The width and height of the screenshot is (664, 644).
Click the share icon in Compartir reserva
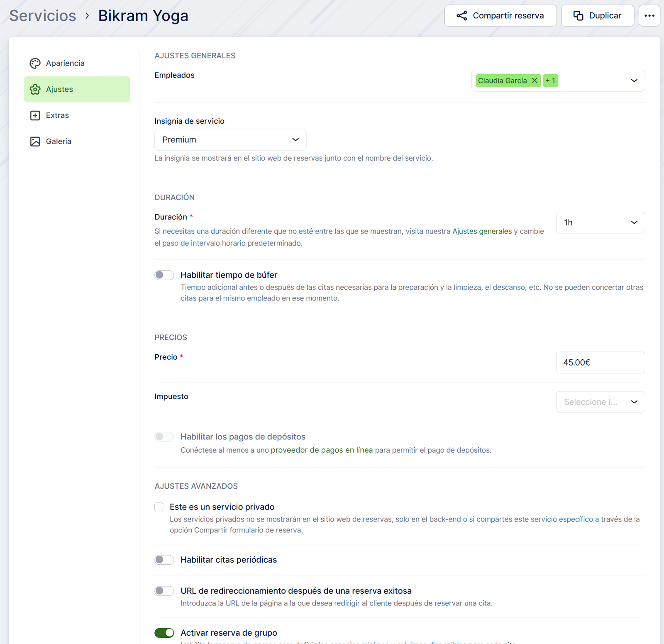point(461,16)
